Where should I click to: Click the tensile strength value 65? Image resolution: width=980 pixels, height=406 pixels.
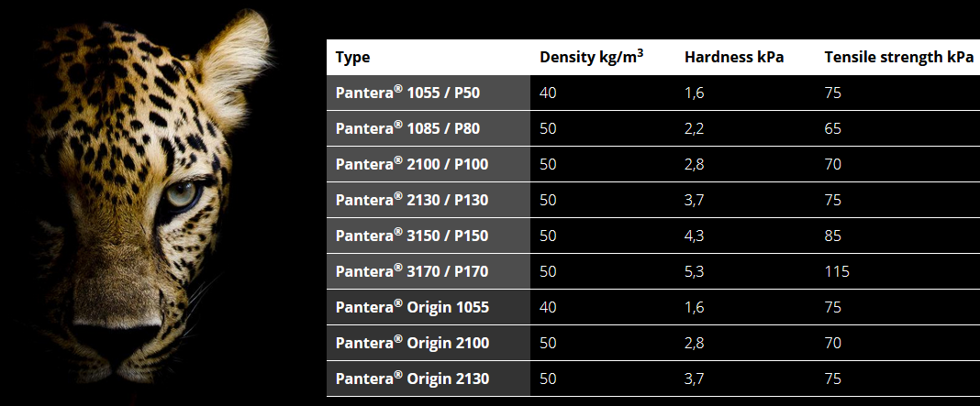click(833, 129)
